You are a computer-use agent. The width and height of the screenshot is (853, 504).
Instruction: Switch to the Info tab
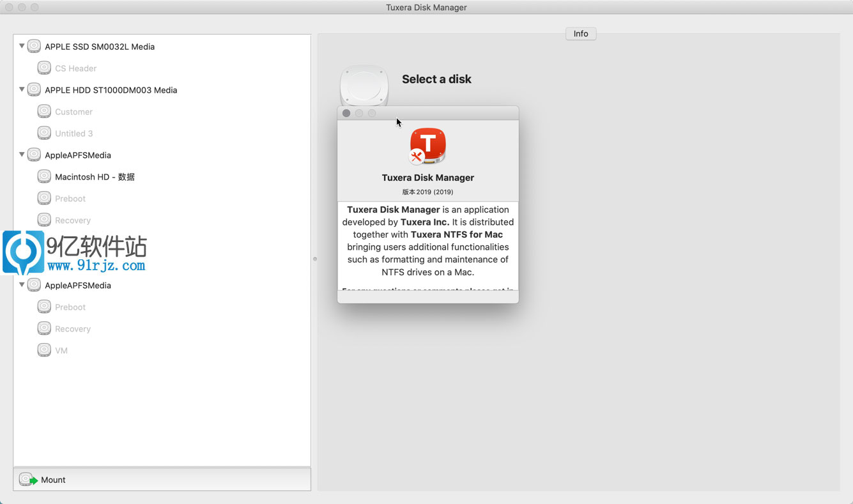(x=580, y=34)
